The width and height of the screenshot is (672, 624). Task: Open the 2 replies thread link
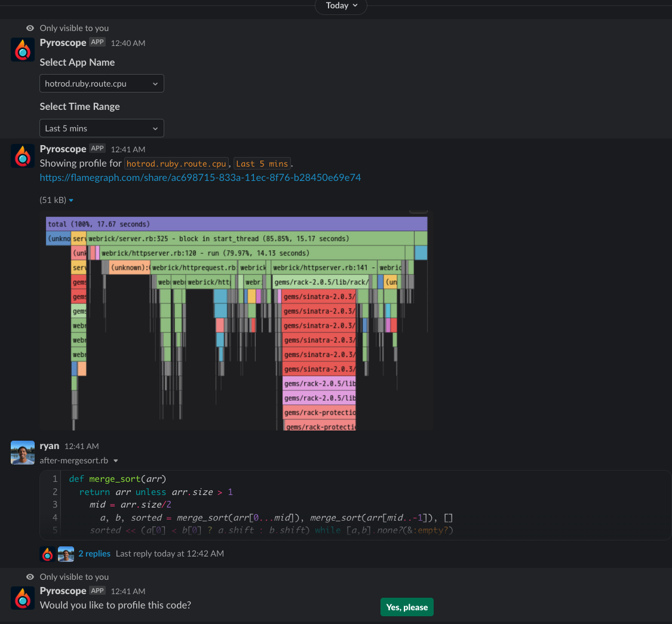pos(94,554)
